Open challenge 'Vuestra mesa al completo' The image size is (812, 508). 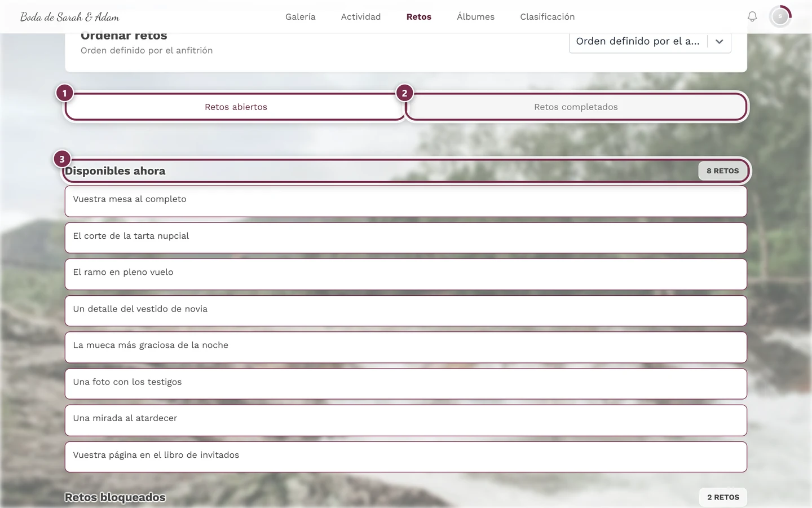(x=406, y=202)
